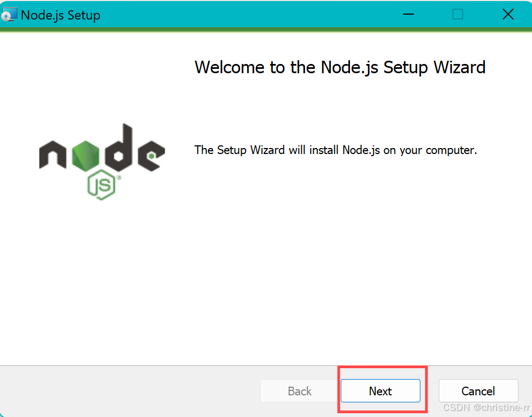Viewport: 532px width, 417px height.
Task: Click the 'Node.js Setup' window title
Action: click(61, 15)
